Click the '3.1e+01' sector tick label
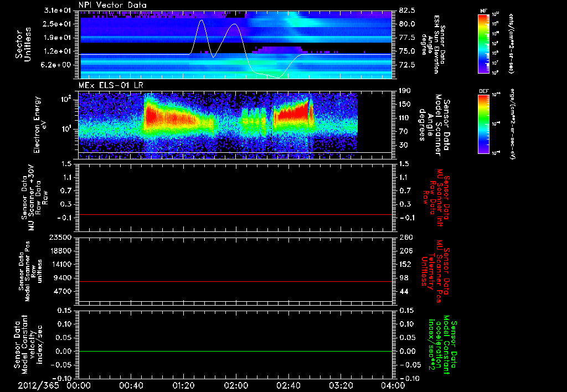Viewport: 567px width, 392px height. (58, 11)
